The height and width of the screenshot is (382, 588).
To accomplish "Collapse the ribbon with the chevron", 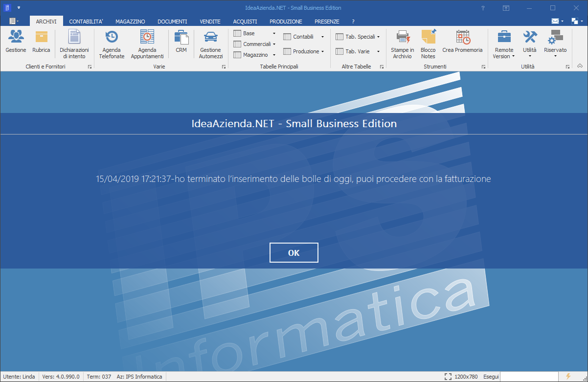I will 580,66.
